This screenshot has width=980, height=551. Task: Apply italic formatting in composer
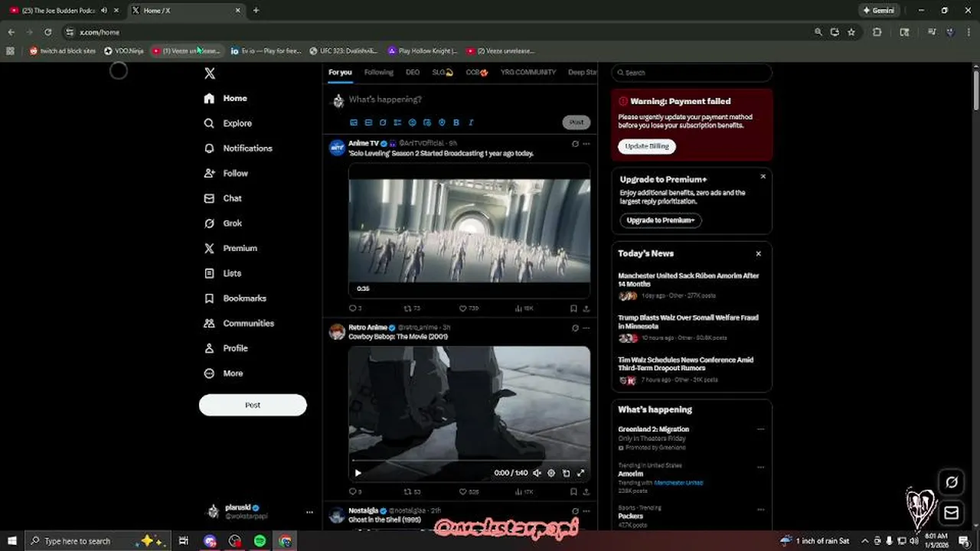(x=471, y=122)
